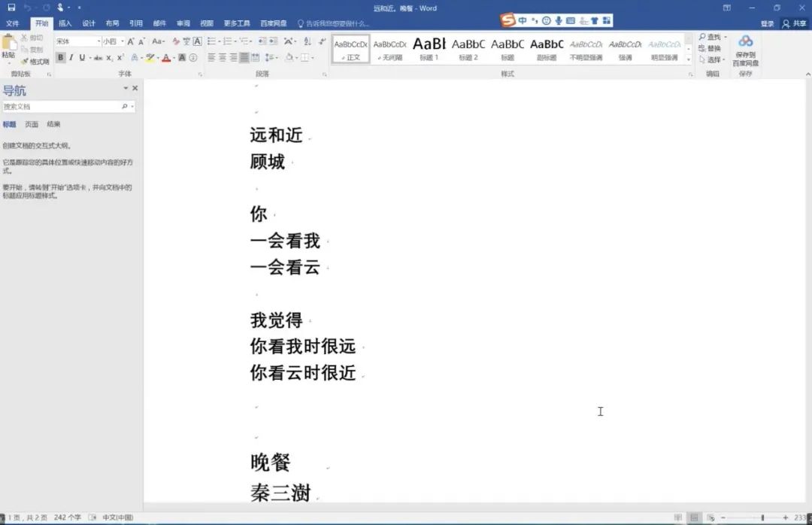The image size is (812, 525).
Task: Apply the red font color
Action: (x=166, y=57)
